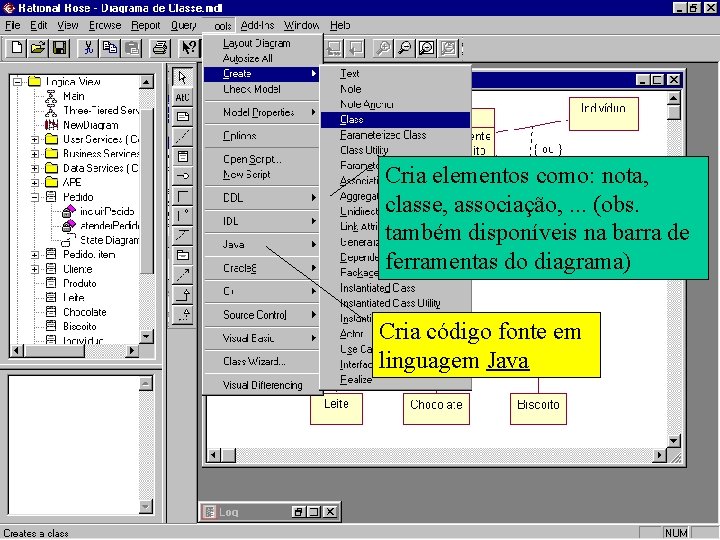
Task: Open the Report menu
Action: coord(146,25)
